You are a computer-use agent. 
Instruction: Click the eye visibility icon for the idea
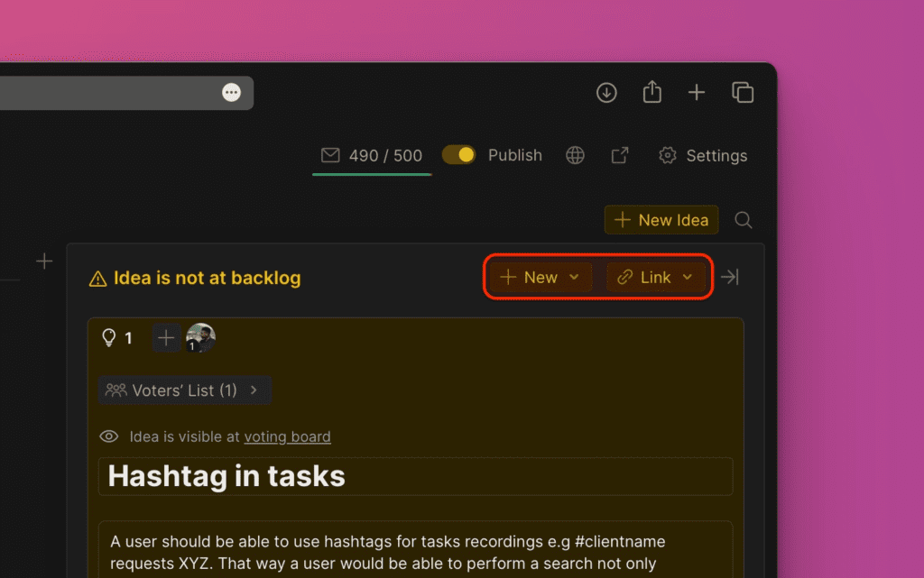(x=108, y=436)
